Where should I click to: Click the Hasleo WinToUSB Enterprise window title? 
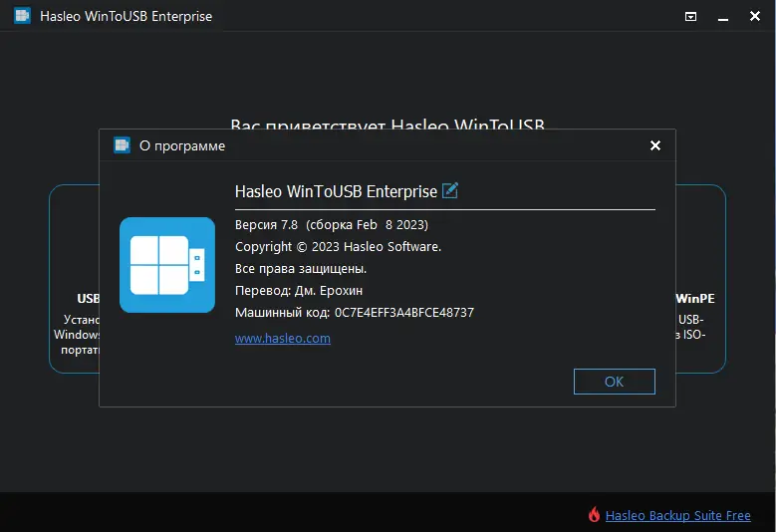126,17
